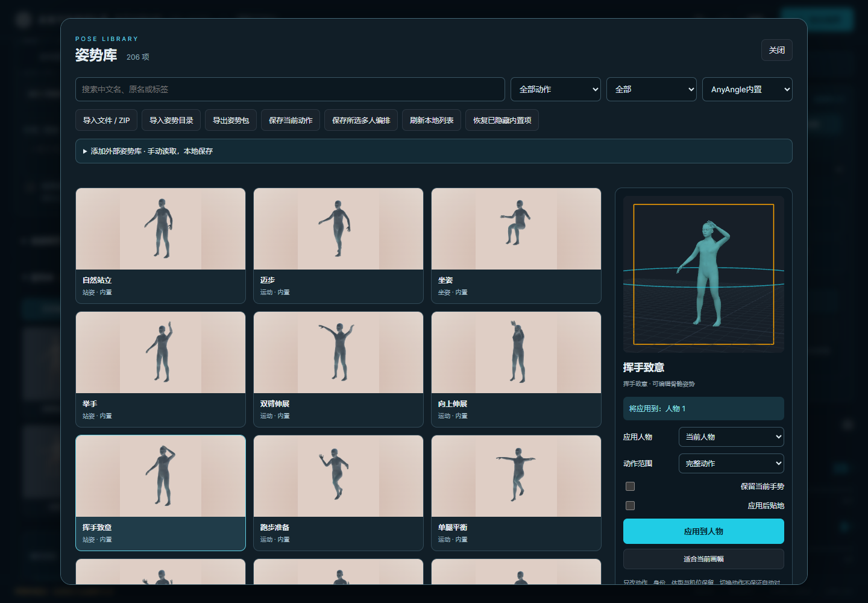Pick the 单腿平衡 pose card
This screenshot has height=603, width=868.
[x=516, y=493]
